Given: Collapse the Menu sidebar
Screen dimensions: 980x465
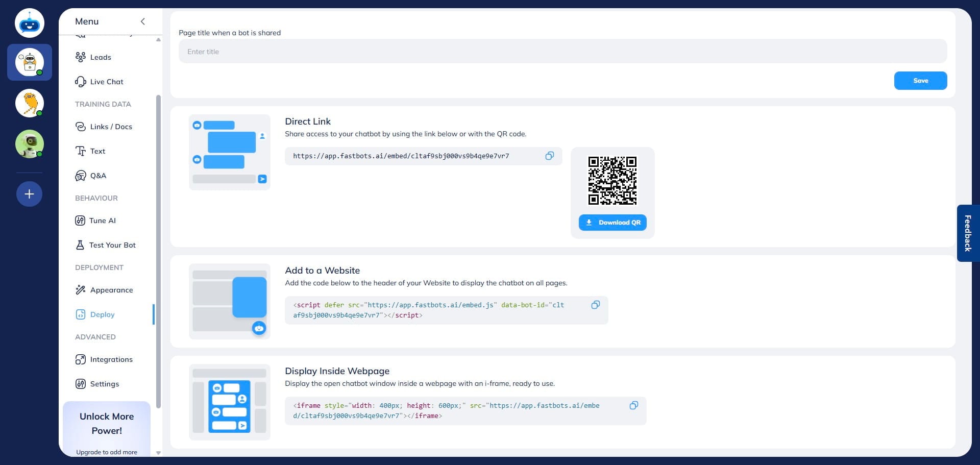Looking at the screenshot, I should point(143,21).
